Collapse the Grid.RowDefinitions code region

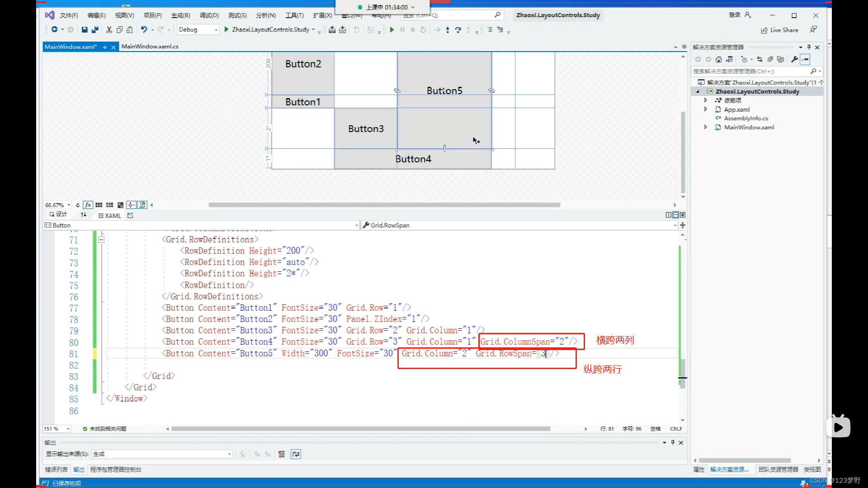point(101,240)
